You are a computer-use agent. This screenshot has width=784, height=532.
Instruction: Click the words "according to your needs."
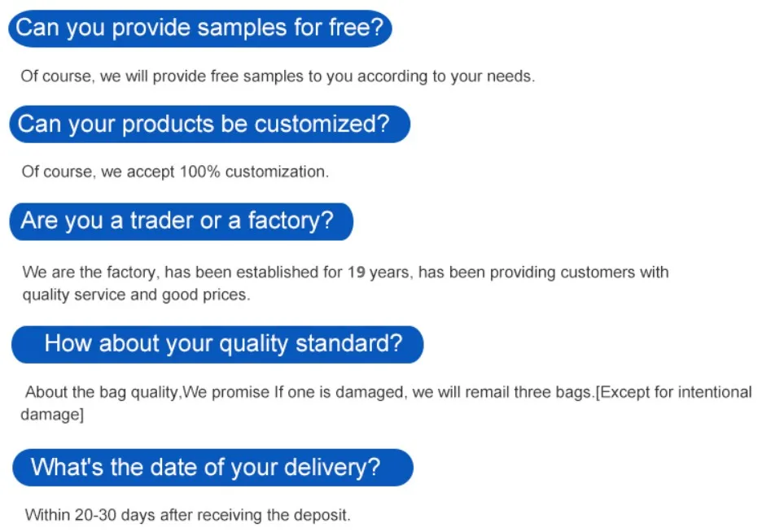446,76
